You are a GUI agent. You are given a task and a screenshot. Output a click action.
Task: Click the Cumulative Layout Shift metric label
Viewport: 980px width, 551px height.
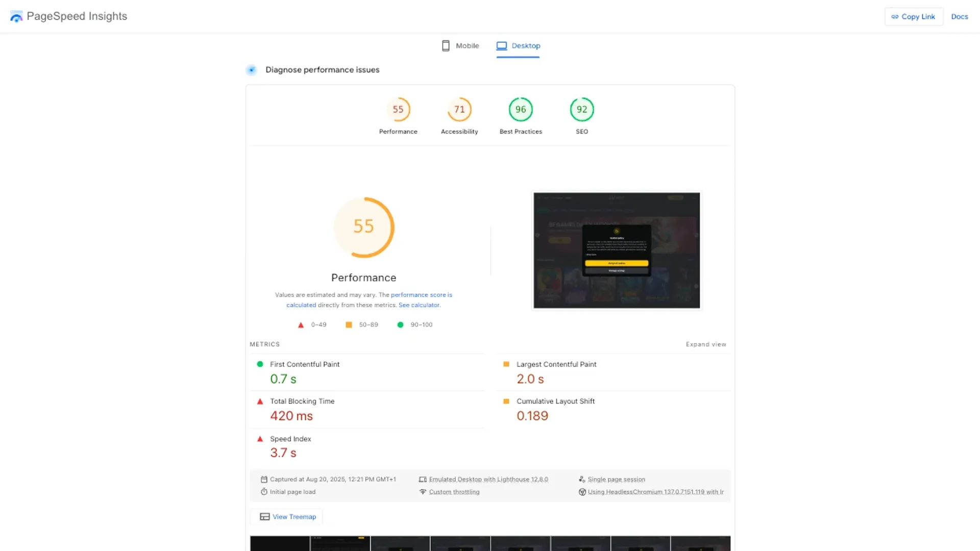point(555,402)
